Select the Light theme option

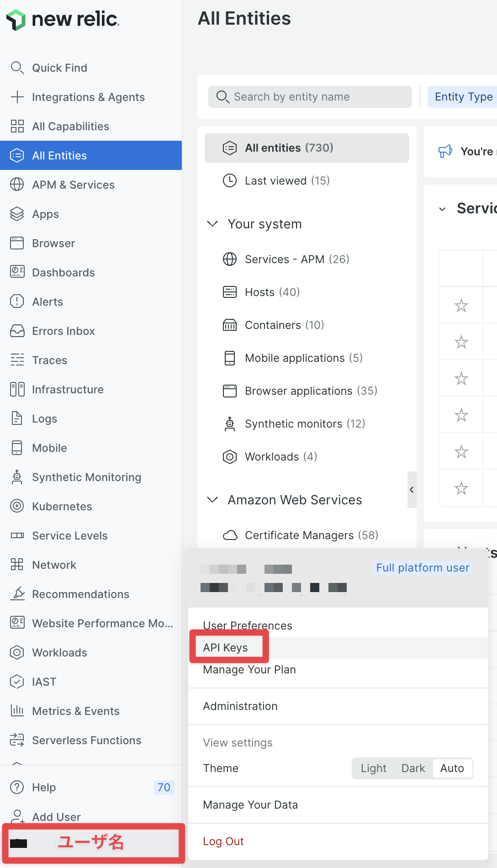coord(373,768)
